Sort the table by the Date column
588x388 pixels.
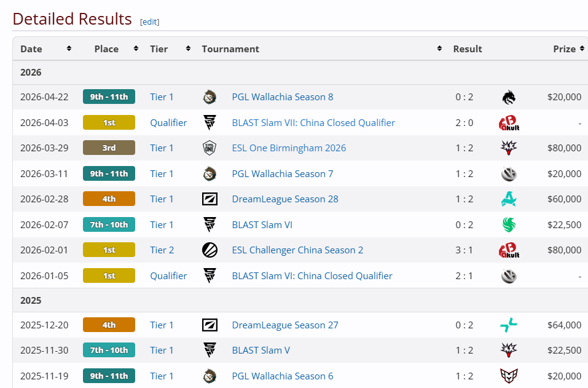click(x=69, y=49)
